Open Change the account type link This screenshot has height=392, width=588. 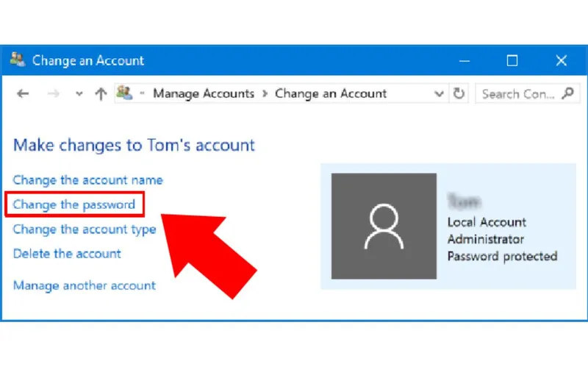click(85, 229)
